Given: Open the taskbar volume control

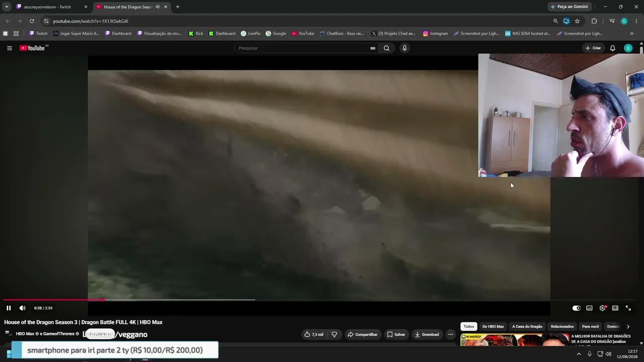Looking at the screenshot, I should pyautogui.click(x=608, y=354).
